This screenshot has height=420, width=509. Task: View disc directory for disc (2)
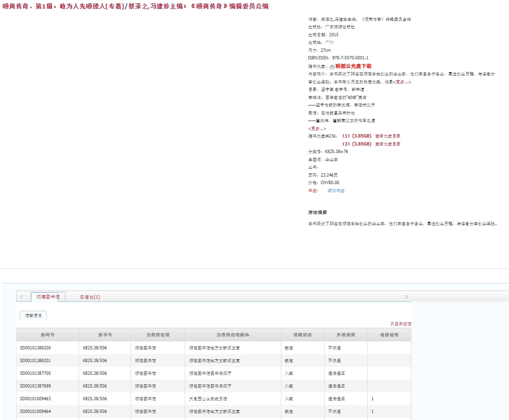tap(388, 144)
